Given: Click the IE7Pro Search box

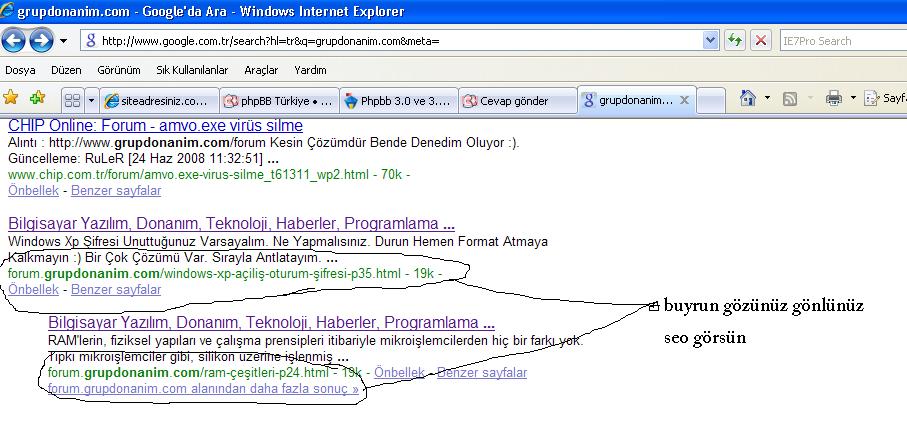Looking at the screenshot, I should 843,40.
